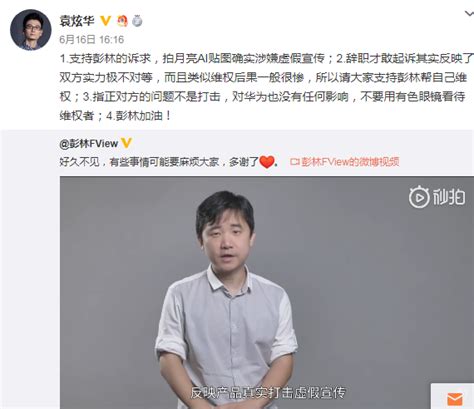Expand the post options chevron at top right
This screenshot has height=409, width=474.
(469, 14)
